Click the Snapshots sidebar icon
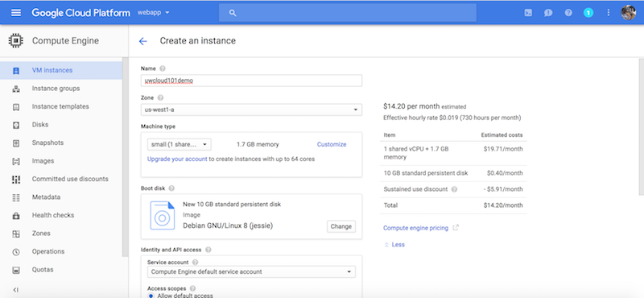Screen dimensions: 644x298 click(x=16, y=143)
